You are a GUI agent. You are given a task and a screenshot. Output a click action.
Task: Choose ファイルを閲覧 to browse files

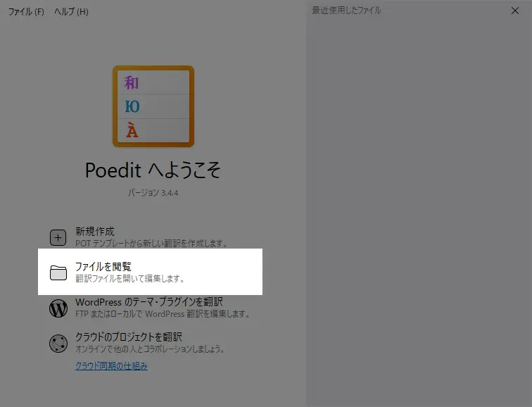[103, 266]
